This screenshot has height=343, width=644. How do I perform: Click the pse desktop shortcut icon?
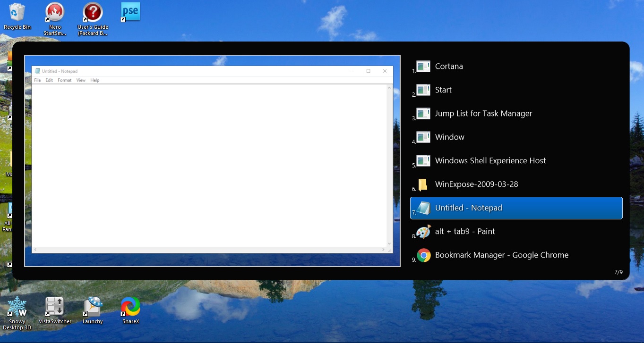[x=130, y=12]
